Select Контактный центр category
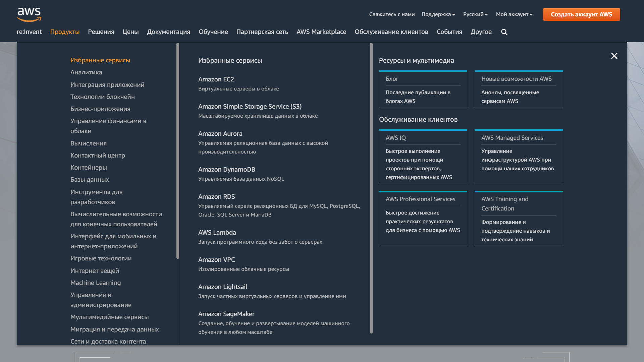 click(x=98, y=156)
